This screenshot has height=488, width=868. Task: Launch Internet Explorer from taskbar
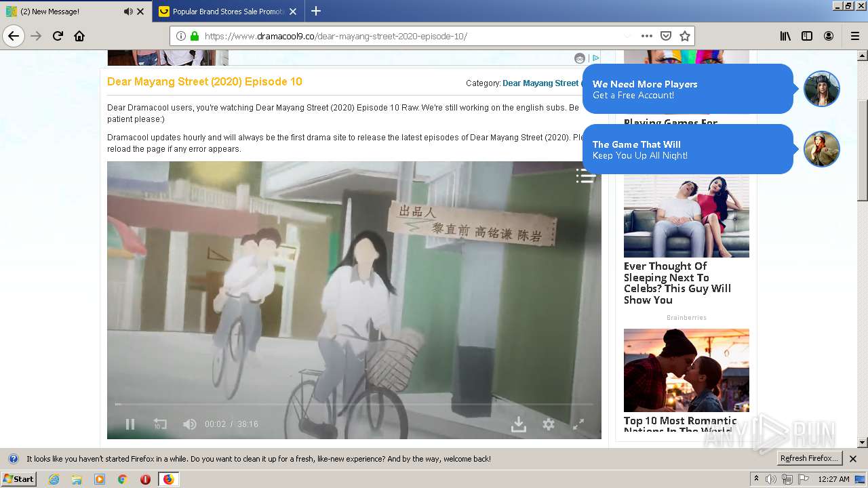tap(54, 479)
